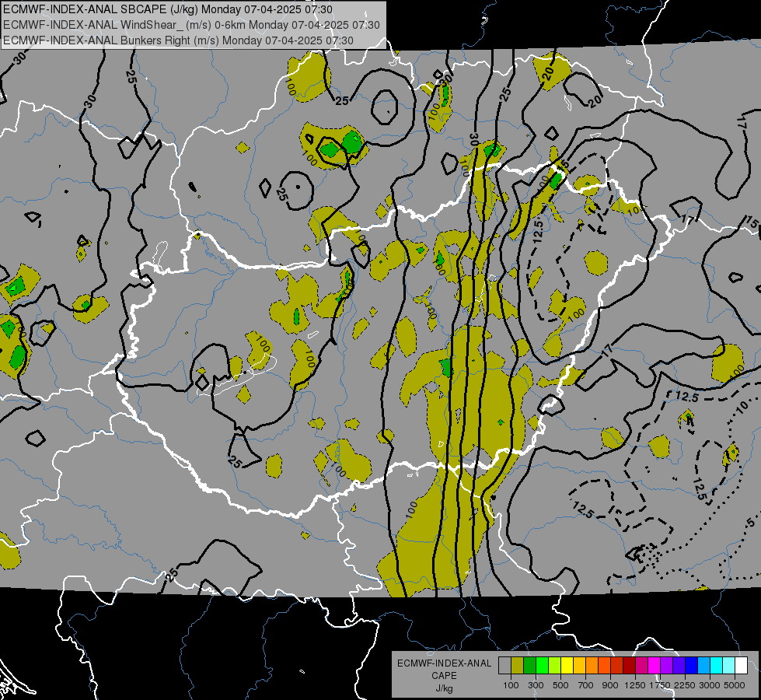
Task: Click the amber swatch above the 700 label
Action: tap(579, 665)
